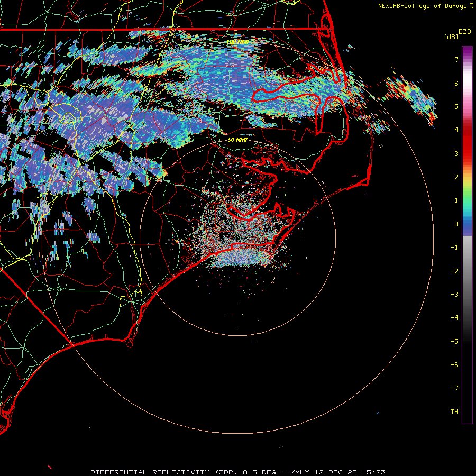Click the DZD color scale title

465,32
